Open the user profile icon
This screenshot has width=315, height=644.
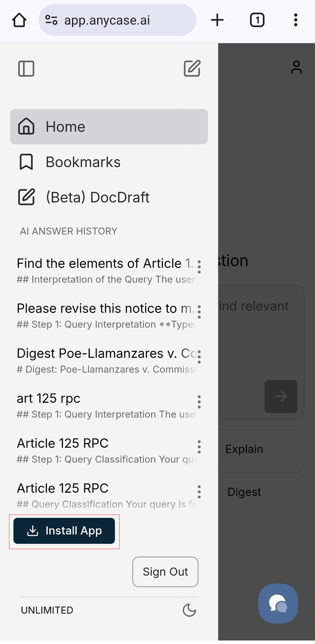point(296,67)
